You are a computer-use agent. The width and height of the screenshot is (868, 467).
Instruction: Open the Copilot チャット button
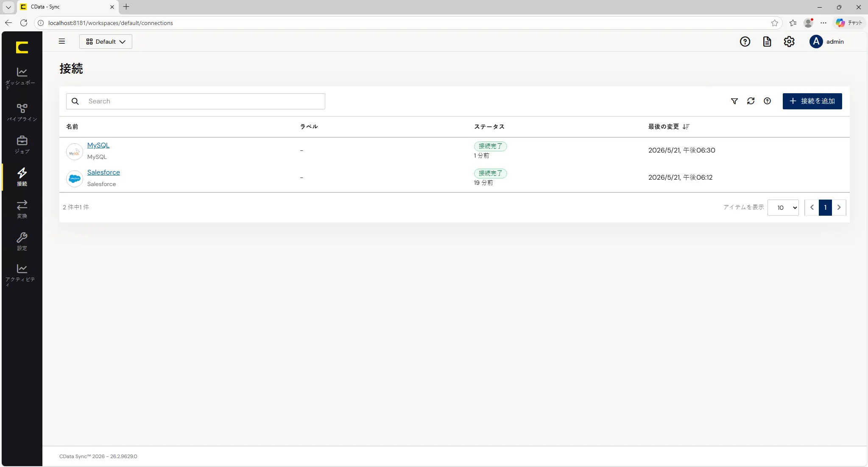(x=849, y=23)
